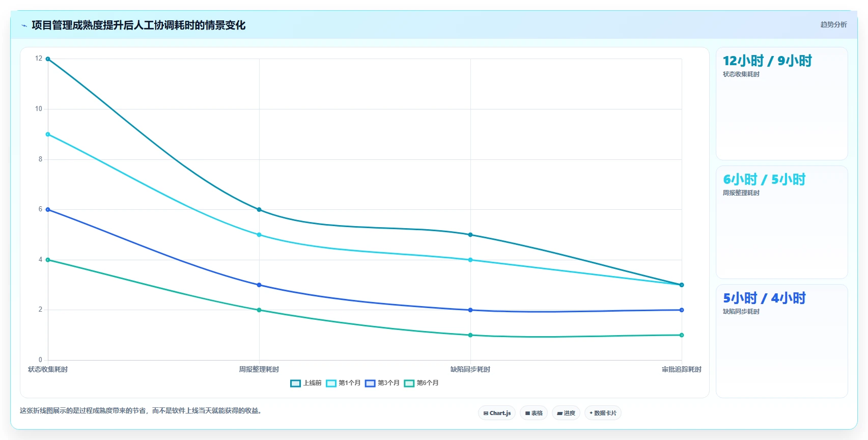
Task: Toggle the 上线前 series legend swatch
Action: coord(295,383)
